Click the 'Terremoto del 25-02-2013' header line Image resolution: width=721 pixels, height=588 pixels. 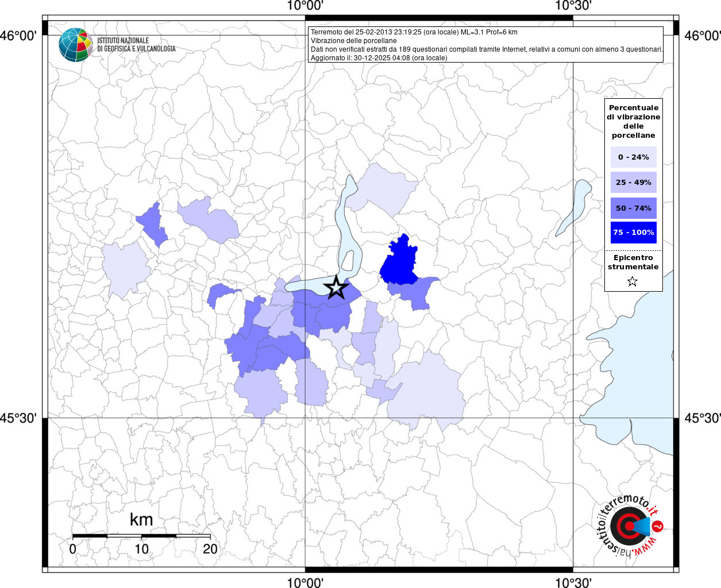pyautogui.click(x=414, y=32)
